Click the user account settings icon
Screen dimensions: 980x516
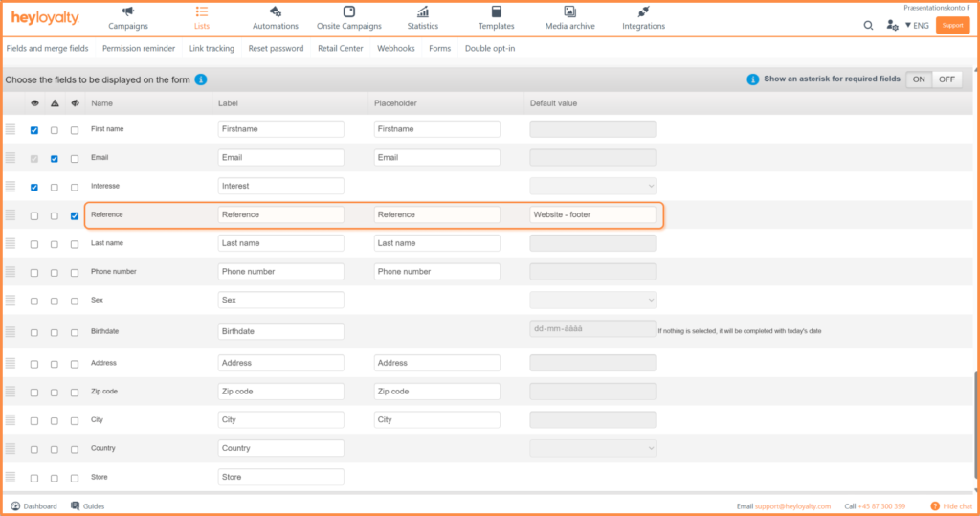click(892, 26)
